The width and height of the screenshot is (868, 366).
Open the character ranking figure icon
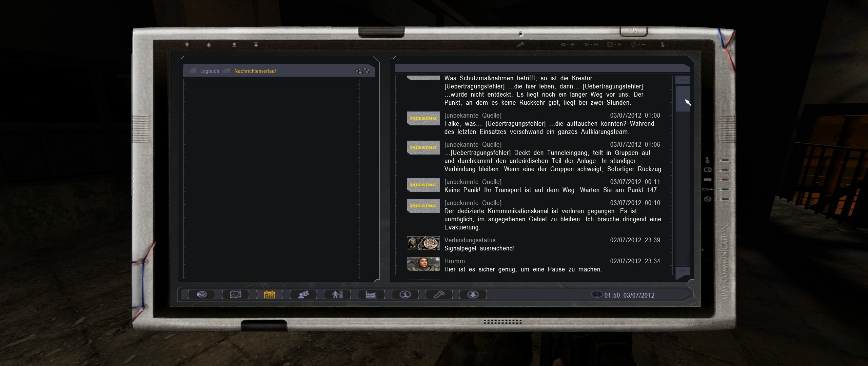[x=337, y=294]
